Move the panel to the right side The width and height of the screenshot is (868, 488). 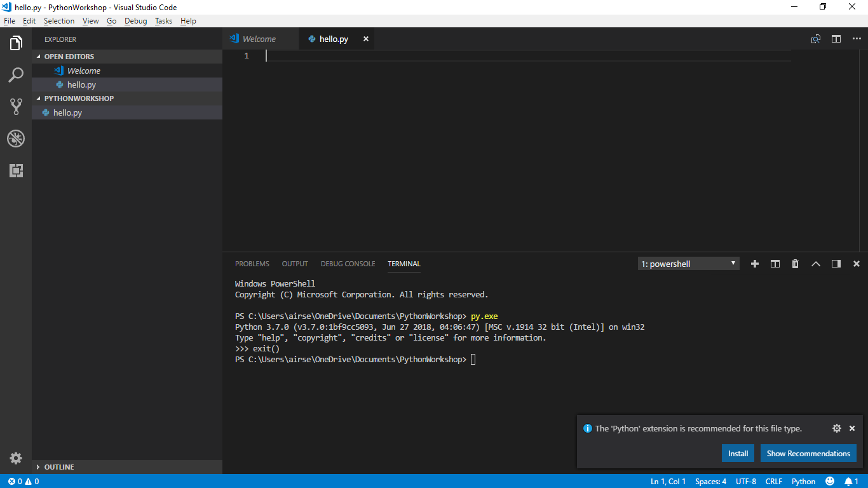pyautogui.click(x=836, y=264)
